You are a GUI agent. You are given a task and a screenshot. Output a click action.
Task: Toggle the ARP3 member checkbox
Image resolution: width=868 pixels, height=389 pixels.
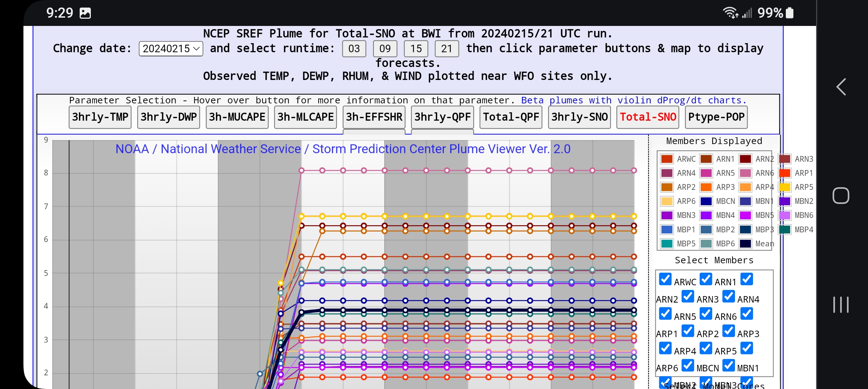click(x=728, y=331)
